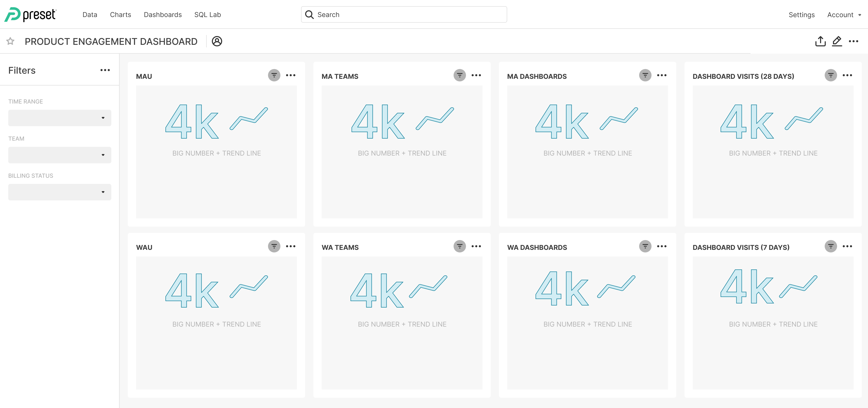Image resolution: width=868 pixels, height=408 pixels.
Task: Open dashboard header three-dot menu
Action: 854,41
